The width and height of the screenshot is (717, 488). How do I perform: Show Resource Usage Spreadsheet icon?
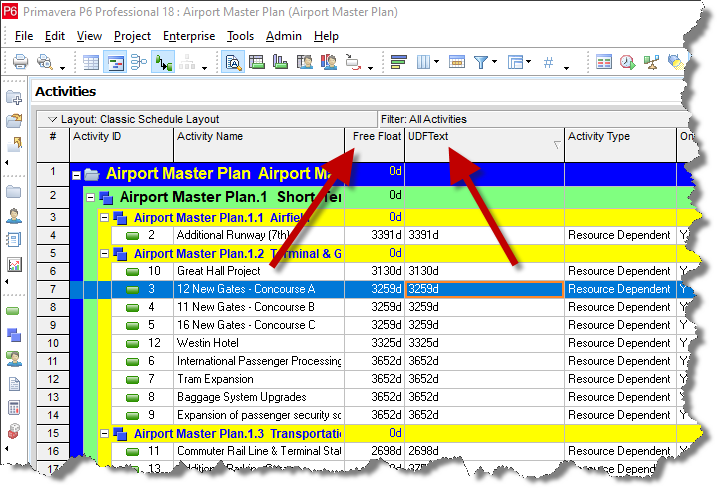(305, 62)
